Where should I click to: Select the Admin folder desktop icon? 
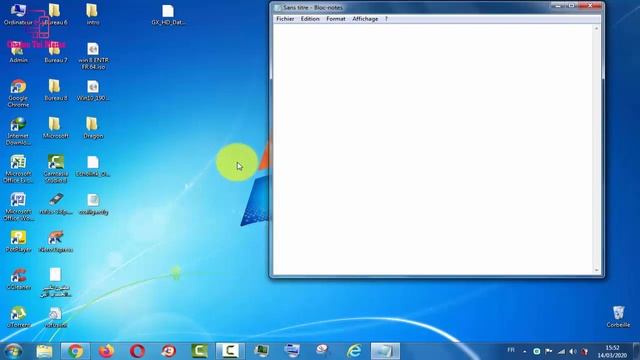18,52
